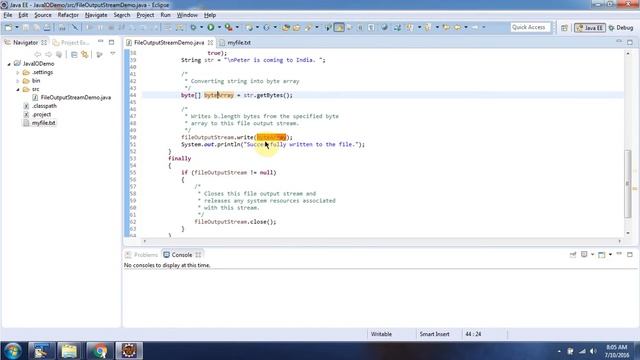Open the External Tools dropdown arrow
The width and height of the screenshot is (640, 360).
coord(237,27)
